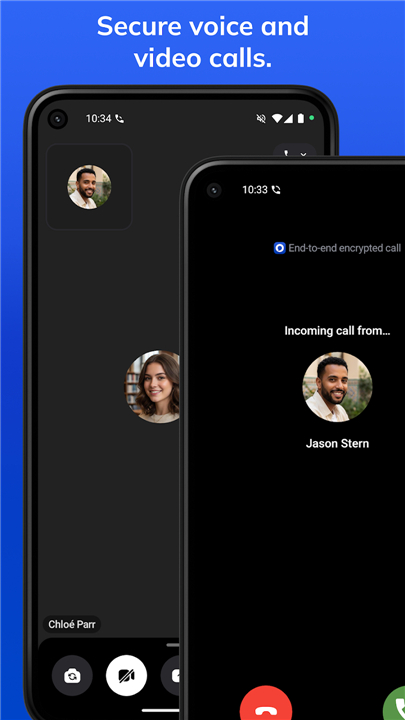Viewport: 405px width, 720px height.
Task: Tap the call controls sheet drag handle
Action: pos(173,645)
